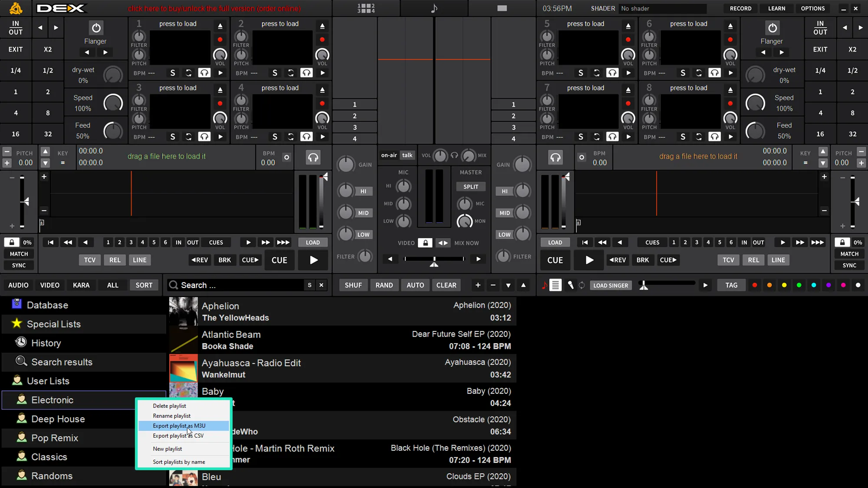
Task: Open the History list
Action: tap(46, 343)
